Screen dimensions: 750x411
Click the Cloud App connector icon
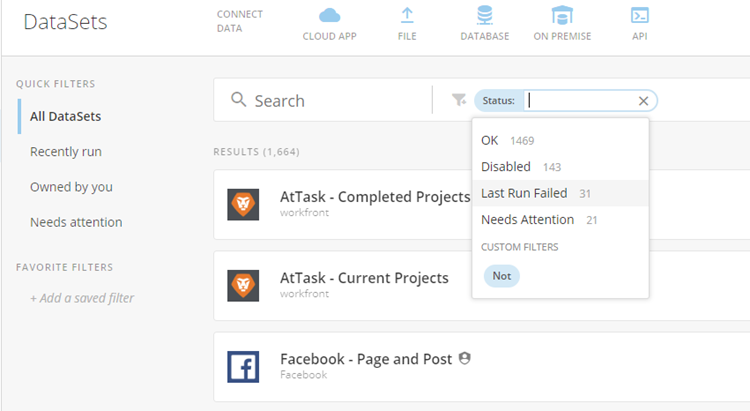pos(329,16)
